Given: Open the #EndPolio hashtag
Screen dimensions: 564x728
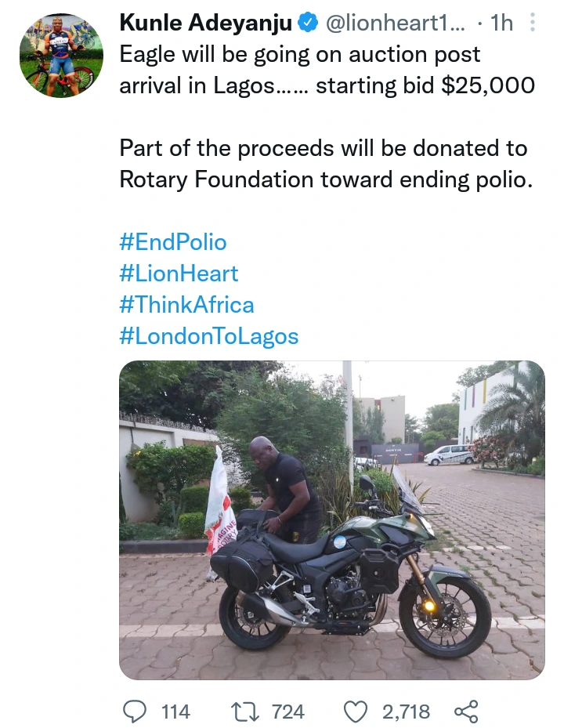Looking at the screenshot, I should tap(172, 242).
